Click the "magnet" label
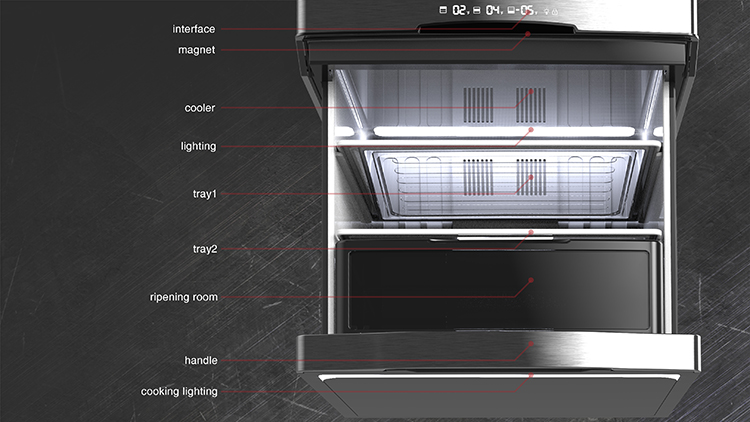This screenshot has height=422, width=750. [x=196, y=49]
